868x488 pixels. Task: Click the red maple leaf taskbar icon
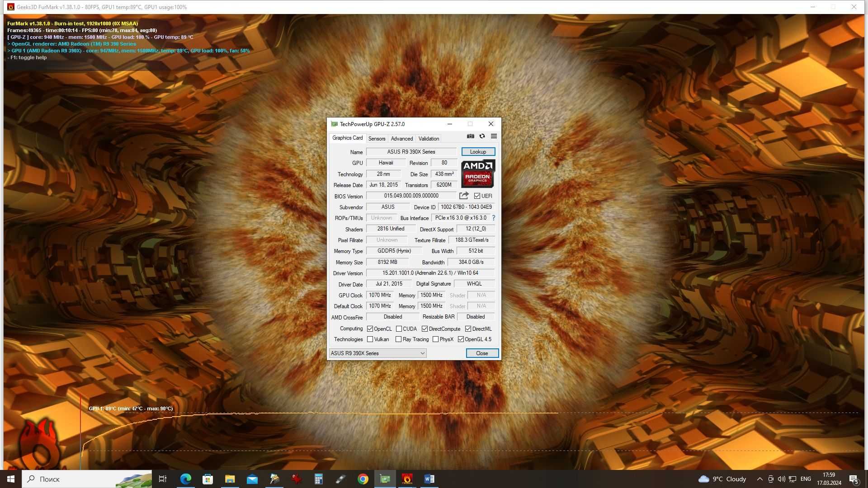296,479
